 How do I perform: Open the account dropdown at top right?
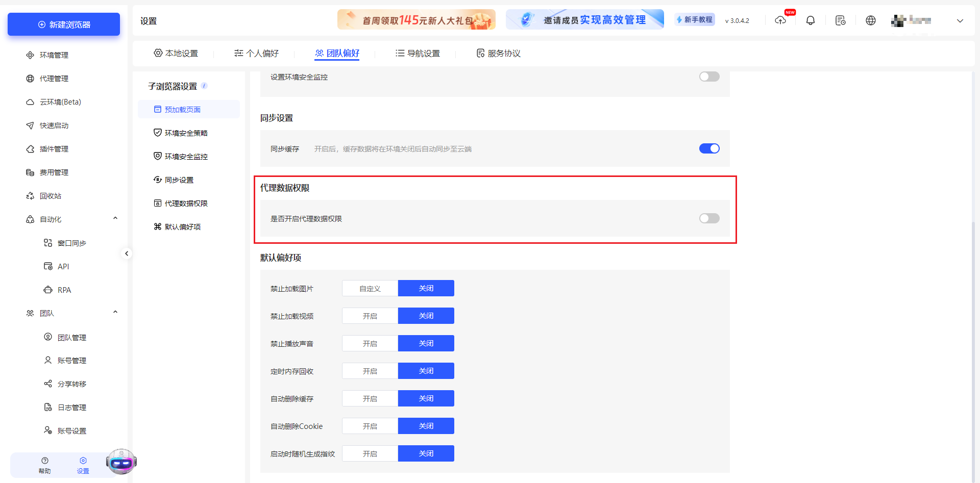(x=960, y=21)
